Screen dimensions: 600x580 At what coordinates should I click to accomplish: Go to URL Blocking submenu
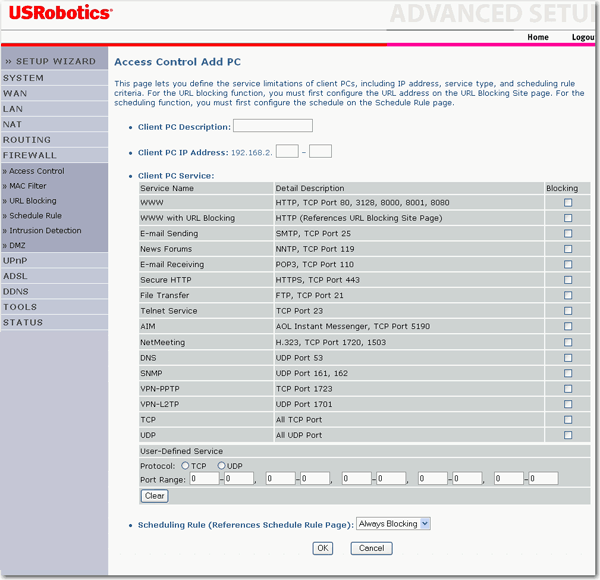29,201
